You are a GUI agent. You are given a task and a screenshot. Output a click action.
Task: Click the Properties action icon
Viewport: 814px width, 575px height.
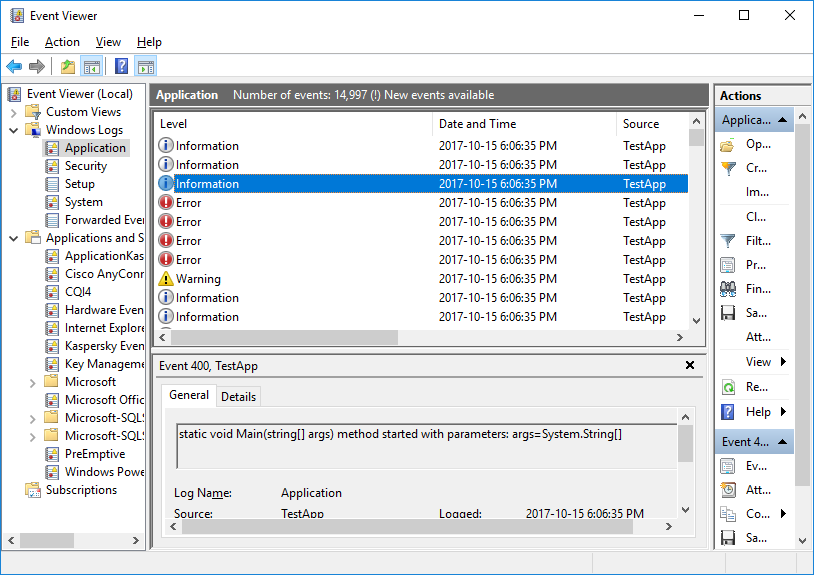[x=728, y=265]
